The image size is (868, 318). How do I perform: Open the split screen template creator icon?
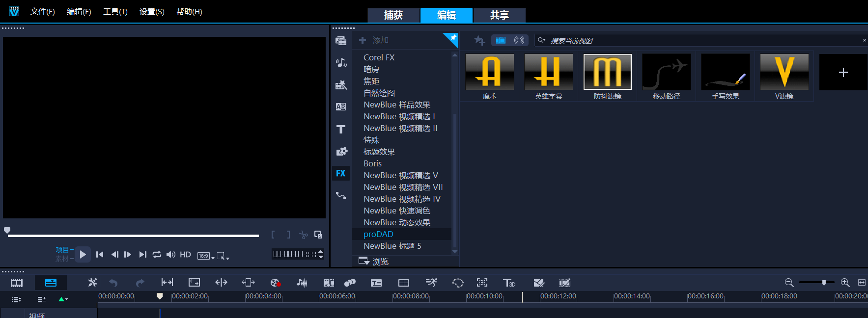click(404, 283)
